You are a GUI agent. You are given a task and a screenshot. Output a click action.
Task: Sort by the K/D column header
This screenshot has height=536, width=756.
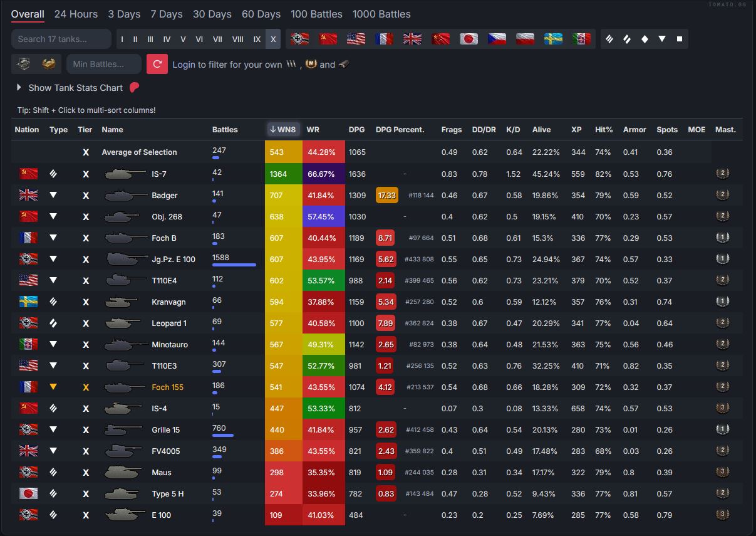[513, 130]
